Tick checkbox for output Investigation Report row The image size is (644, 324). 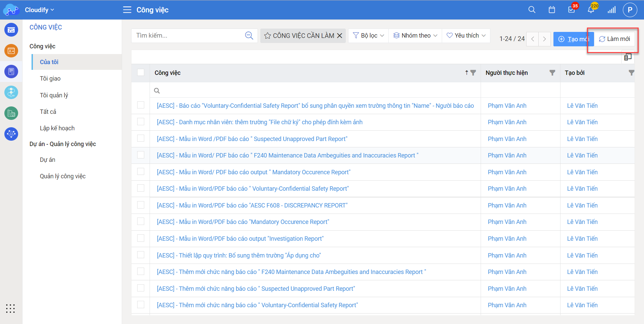pos(141,238)
